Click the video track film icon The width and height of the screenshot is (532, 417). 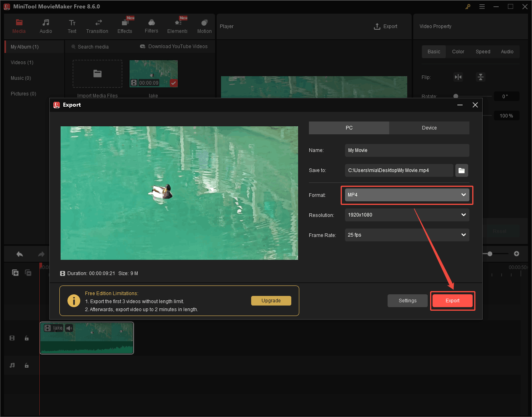12,338
